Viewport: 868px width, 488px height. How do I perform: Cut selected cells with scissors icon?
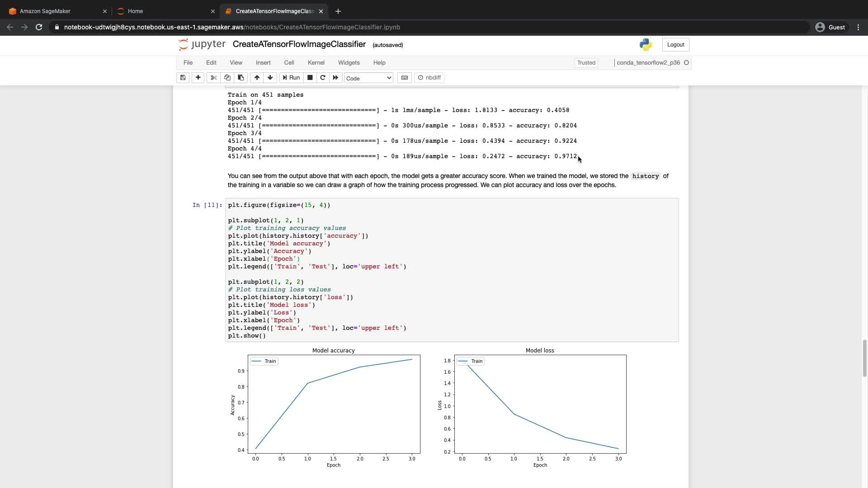(214, 78)
